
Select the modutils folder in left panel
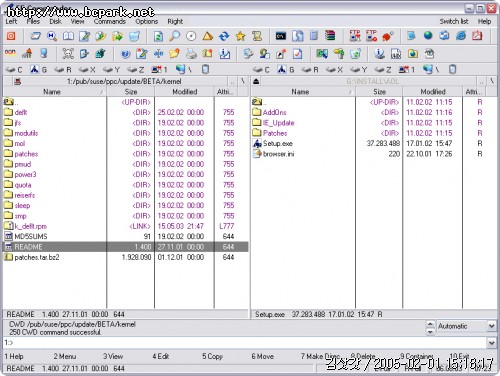pyautogui.click(x=125, y=133)
